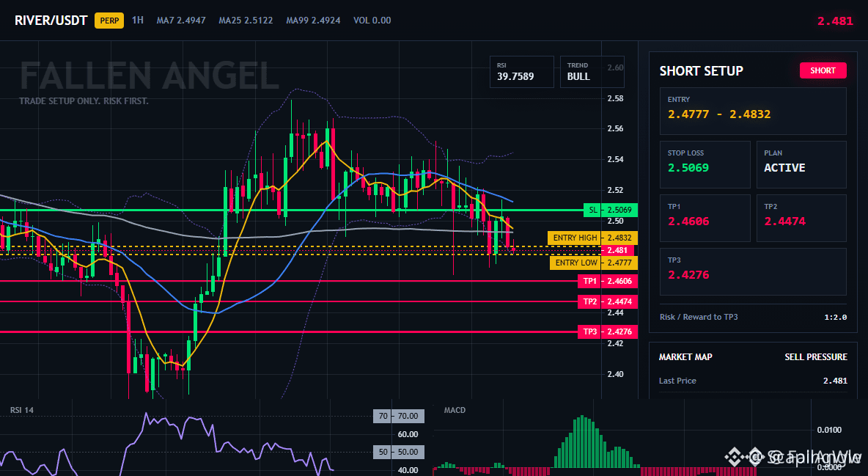Click the TP1 2.4606 chart line tag
868x476 pixels.
(607, 281)
